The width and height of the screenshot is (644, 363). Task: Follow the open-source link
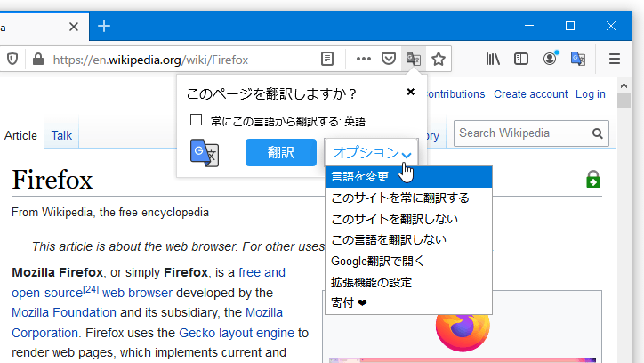47,293
